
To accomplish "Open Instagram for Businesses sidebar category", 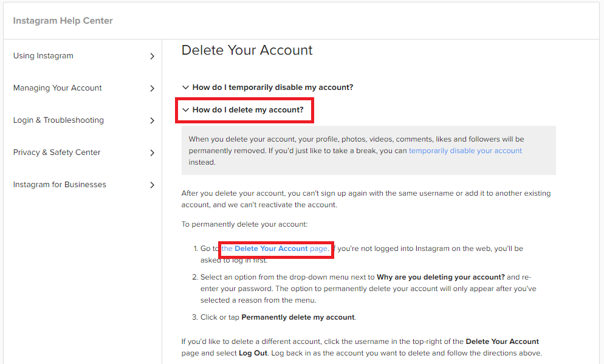I will [60, 185].
